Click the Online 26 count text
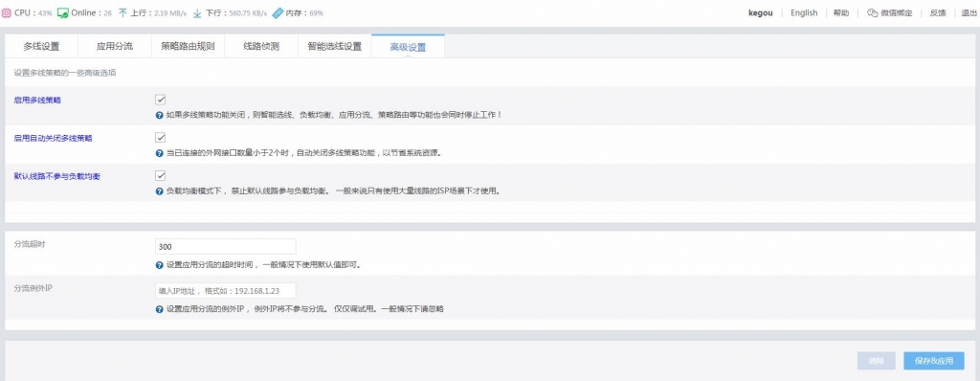This screenshot has height=381, width=980. click(x=107, y=13)
